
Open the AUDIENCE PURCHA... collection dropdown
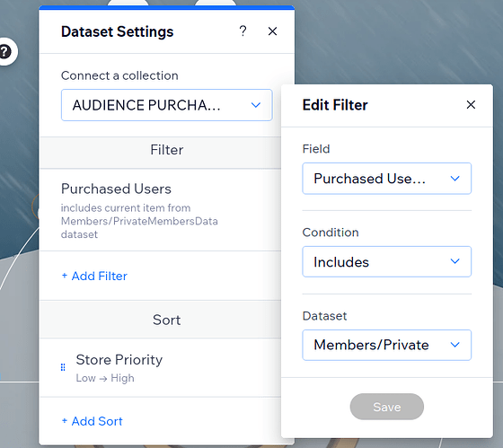pos(167,105)
